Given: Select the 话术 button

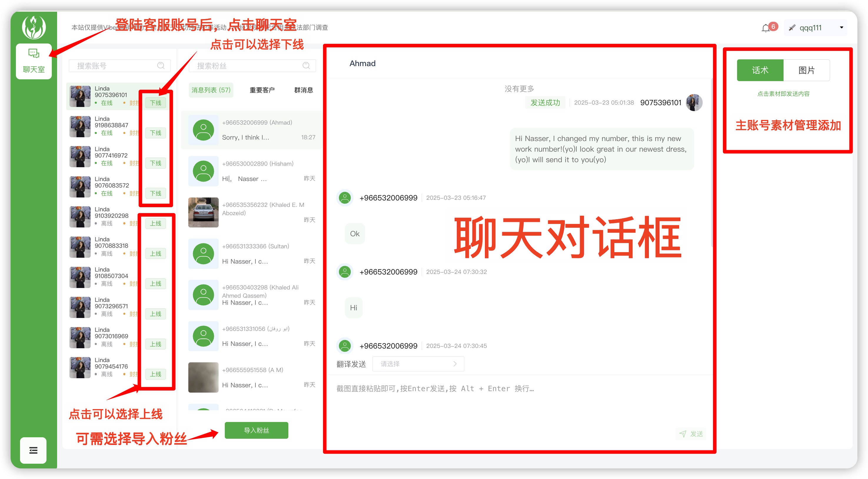Looking at the screenshot, I should (x=760, y=70).
